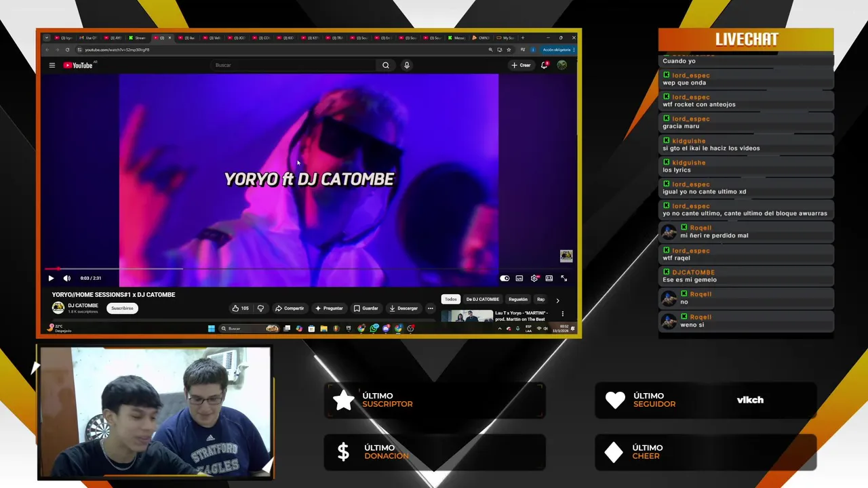The height and width of the screenshot is (488, 868).
Task: Click the webcam feed of the streamers
Action: 155,412
